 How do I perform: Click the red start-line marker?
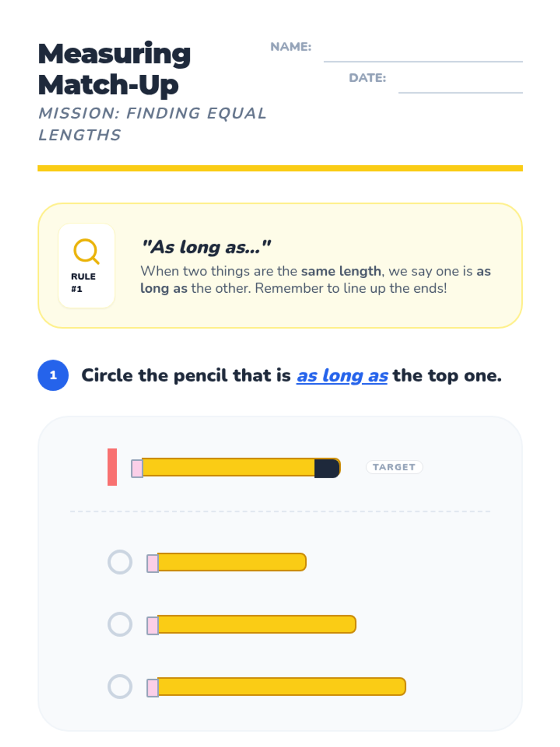coord(112,467)
